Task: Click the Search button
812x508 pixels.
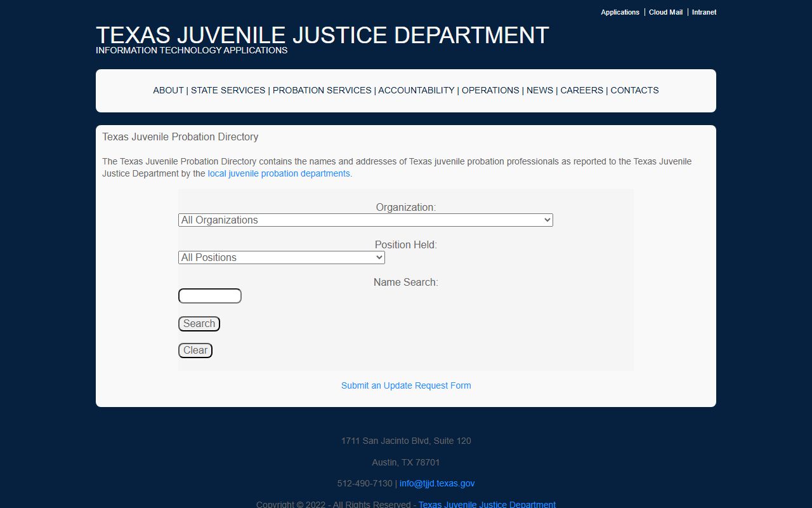Action: pos(199,324)
